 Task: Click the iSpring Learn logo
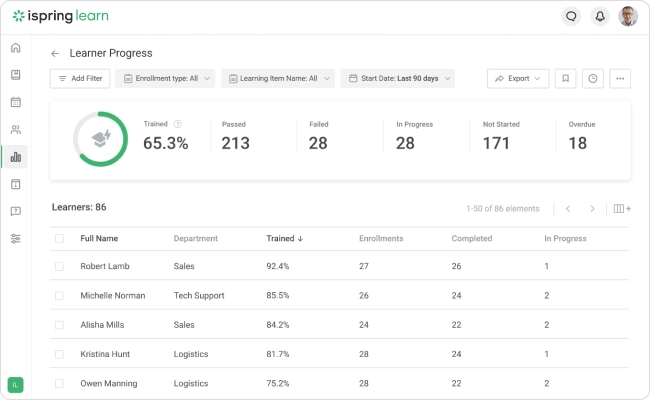point(61,16)
